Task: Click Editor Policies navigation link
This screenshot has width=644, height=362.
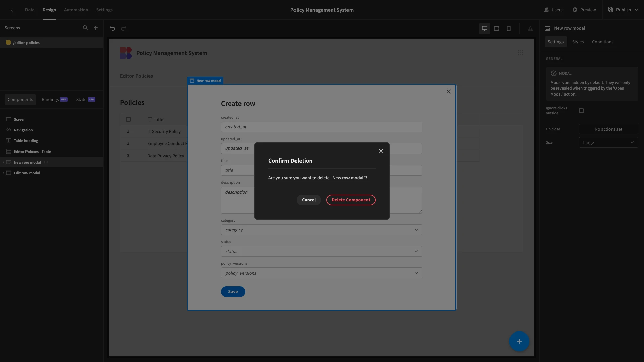Action: pos(137,76)
